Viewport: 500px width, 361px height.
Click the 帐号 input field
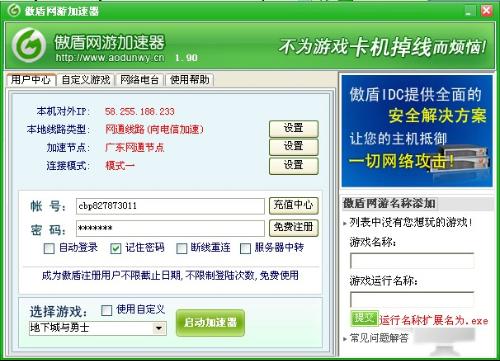[x=170, y=206]
